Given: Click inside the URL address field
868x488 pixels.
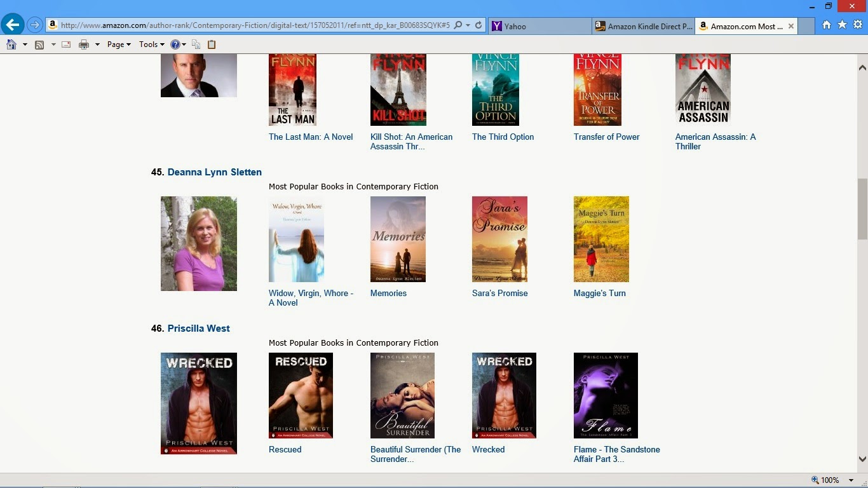Looking at the screenshot, I should (x=255, y=25).
